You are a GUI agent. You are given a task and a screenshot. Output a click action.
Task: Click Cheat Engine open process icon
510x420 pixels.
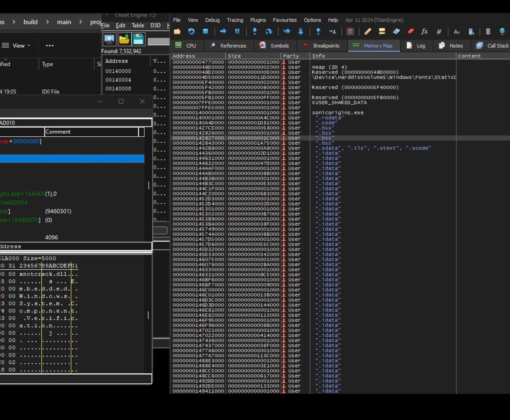[x=109, y=39]
